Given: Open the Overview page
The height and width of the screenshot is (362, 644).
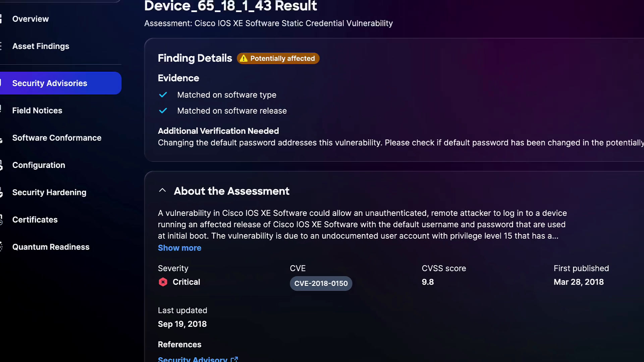Looking at the screenshot, I should (31, 19).
